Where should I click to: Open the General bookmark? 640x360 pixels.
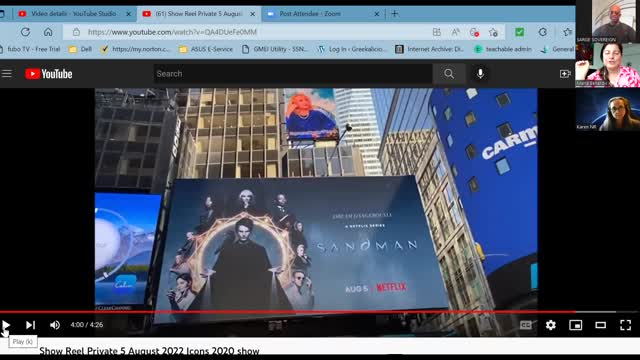click(558, 49)
